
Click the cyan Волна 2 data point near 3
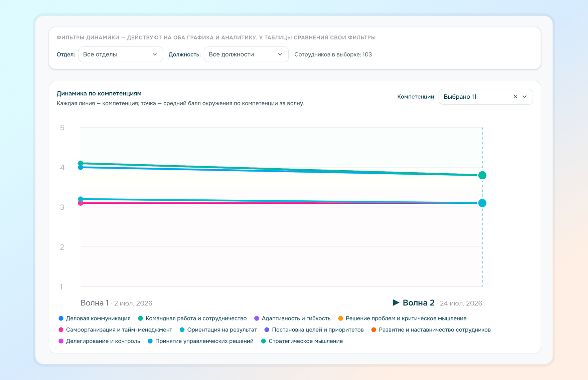[x=482, y=203]
